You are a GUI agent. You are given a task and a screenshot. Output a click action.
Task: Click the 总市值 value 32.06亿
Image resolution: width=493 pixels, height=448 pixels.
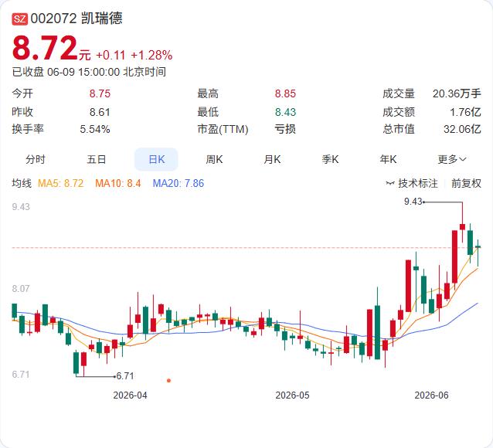coord(462,129)
